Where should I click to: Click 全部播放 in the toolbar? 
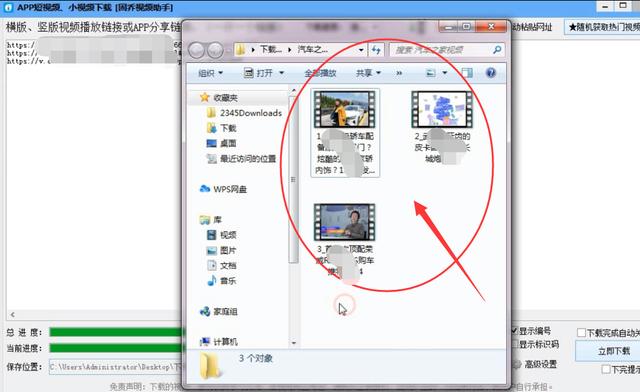tap(320, 73)
